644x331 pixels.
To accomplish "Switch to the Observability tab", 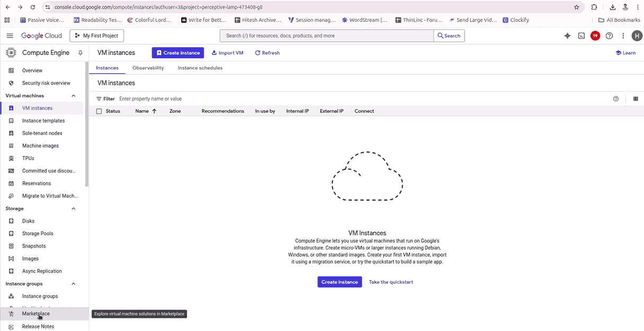I will tap(148, 68).
